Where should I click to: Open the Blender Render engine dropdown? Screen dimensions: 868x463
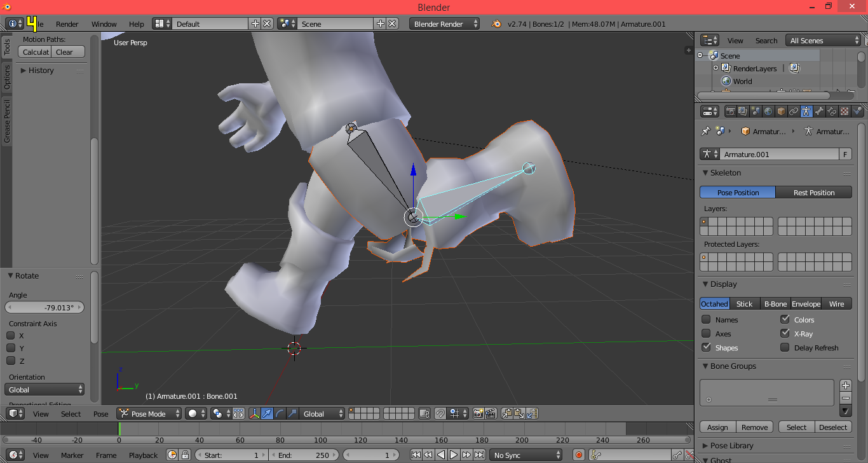coord(445,24)
